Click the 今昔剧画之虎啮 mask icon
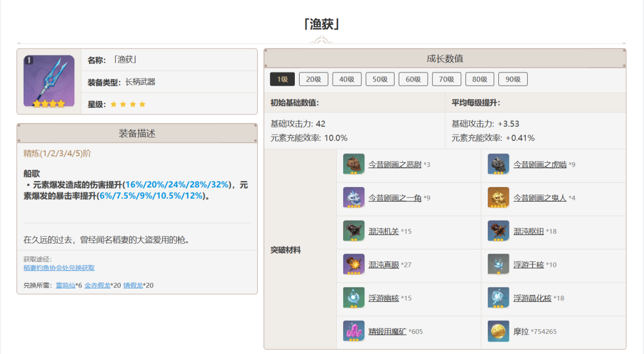 pyautogui.click(x=498, y=165)
